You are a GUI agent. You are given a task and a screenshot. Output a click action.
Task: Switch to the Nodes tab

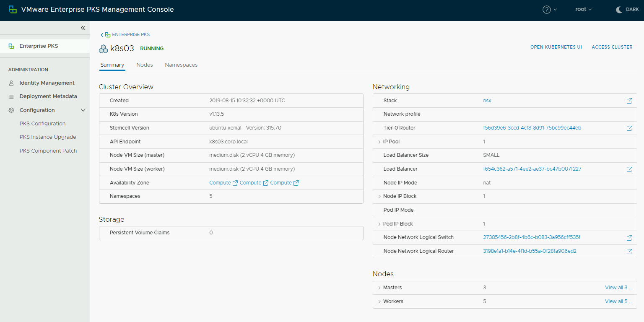[145, 65]
